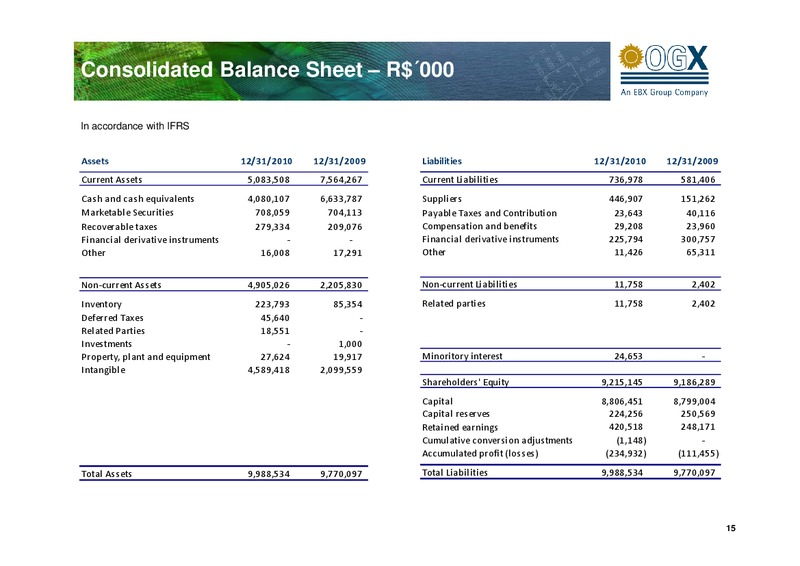Viewport: 800px width, 566px height.
Task: Select cash value 4,080,107
Action: pyautogui.click(x=268, y=199)
